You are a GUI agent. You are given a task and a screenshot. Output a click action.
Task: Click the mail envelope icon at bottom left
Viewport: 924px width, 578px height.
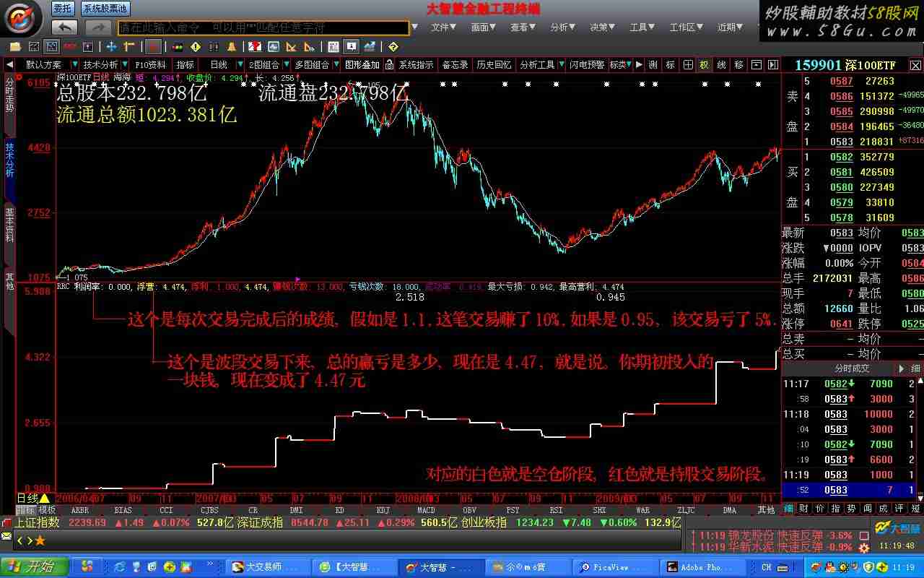point(6,536)
